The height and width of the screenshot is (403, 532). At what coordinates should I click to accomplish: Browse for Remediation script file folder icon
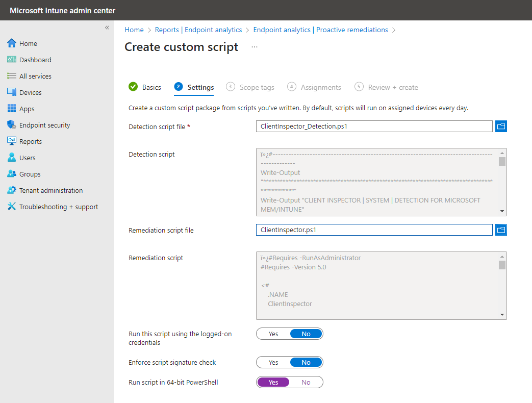pos(501,230)
